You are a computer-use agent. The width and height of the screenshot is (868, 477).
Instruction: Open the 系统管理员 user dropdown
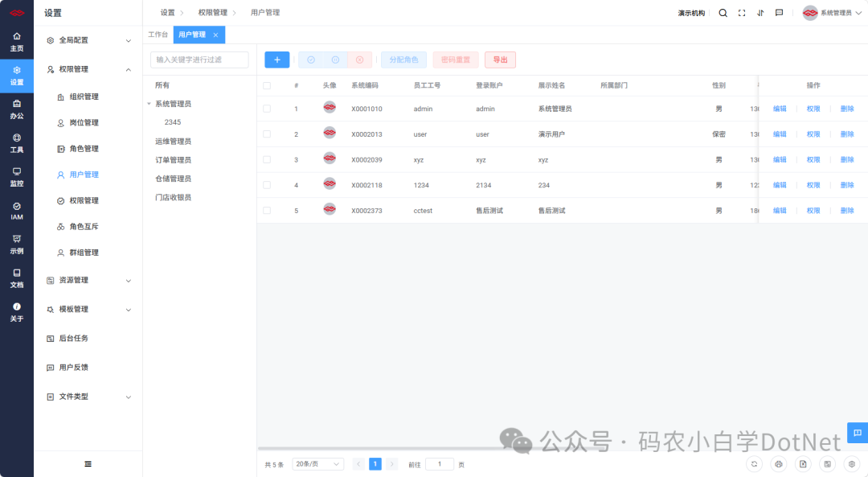click(832, 13)
